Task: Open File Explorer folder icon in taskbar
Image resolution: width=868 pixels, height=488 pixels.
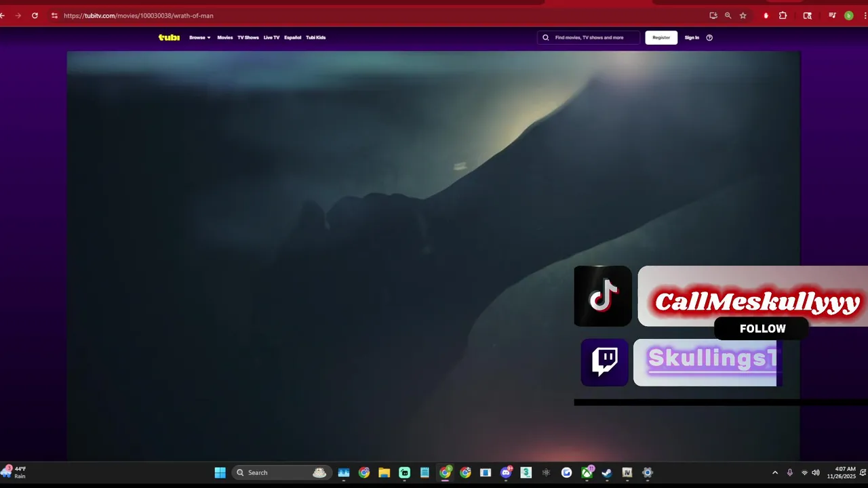Action: 384,472
